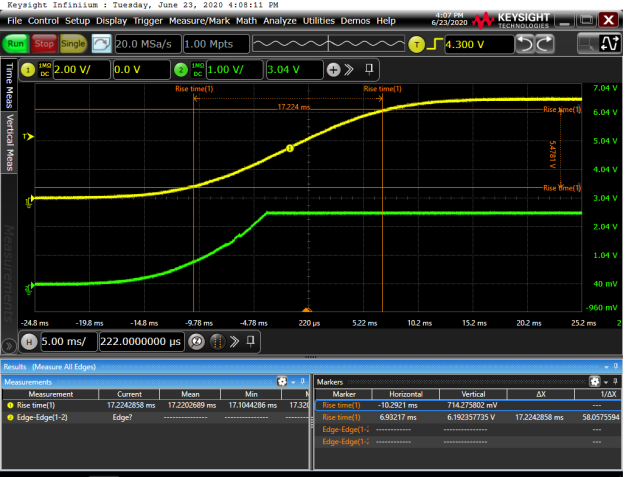Toggle the trigger T indicator button
629x477 pixels.
[x=418, y=44]
